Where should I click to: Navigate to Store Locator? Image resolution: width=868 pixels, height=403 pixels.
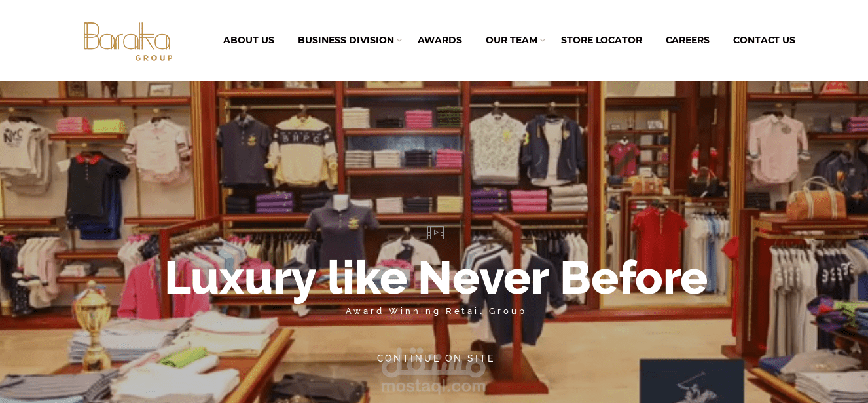(x=602, y=40)
